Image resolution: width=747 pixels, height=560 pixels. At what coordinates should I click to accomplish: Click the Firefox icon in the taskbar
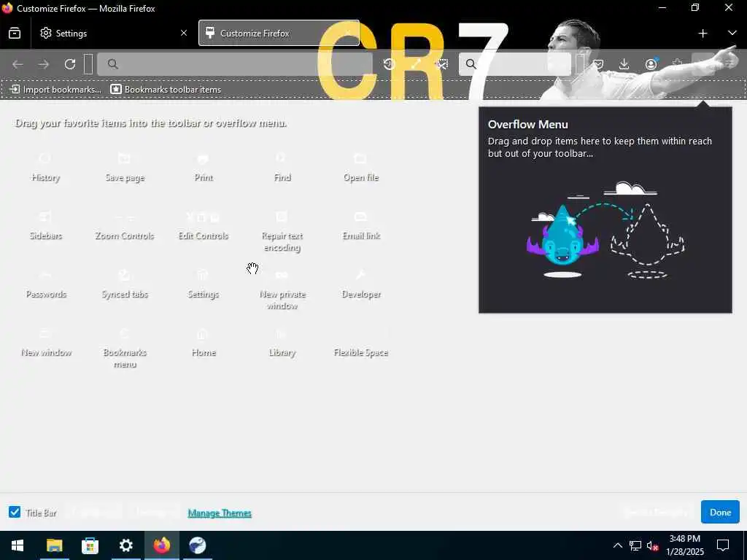click(161, 545)
